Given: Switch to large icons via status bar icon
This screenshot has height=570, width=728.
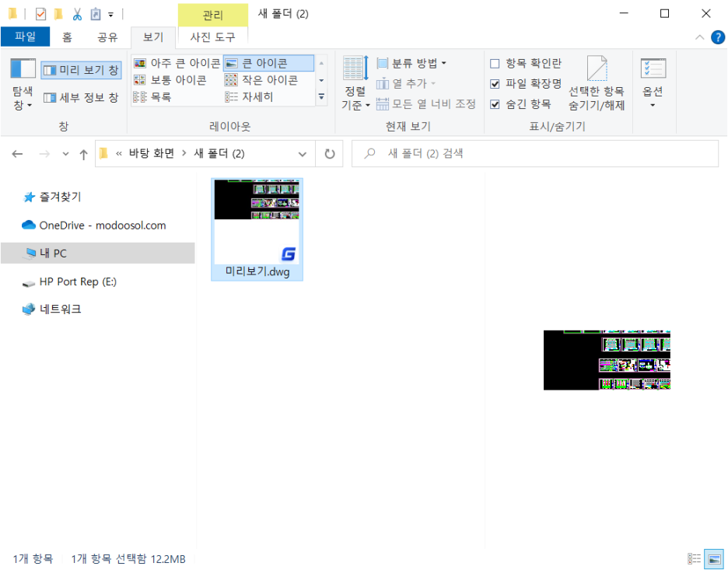Looking at the screenshot, I should [714, 559].
